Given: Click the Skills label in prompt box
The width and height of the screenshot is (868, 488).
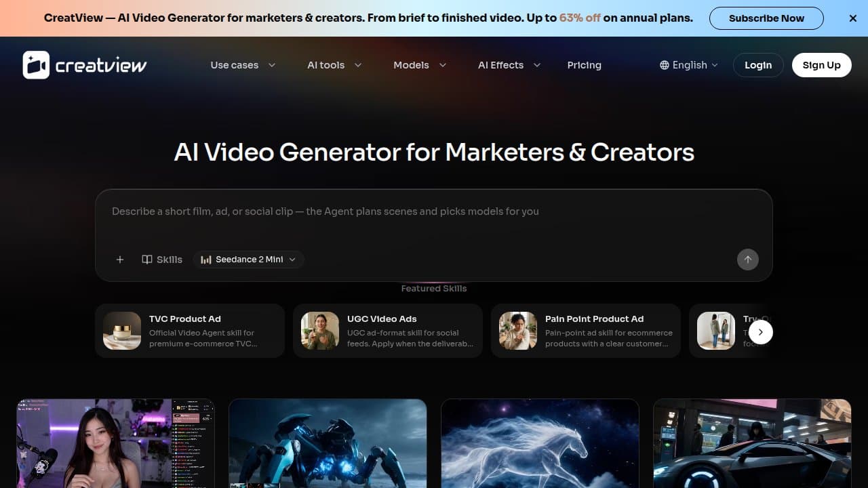Looking at the screenshot, I should [x=170, y=260].
